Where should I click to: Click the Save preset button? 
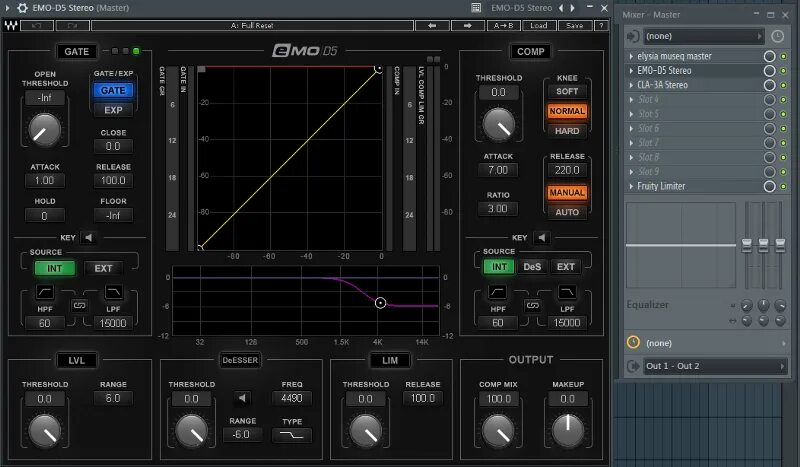[574, 26]
